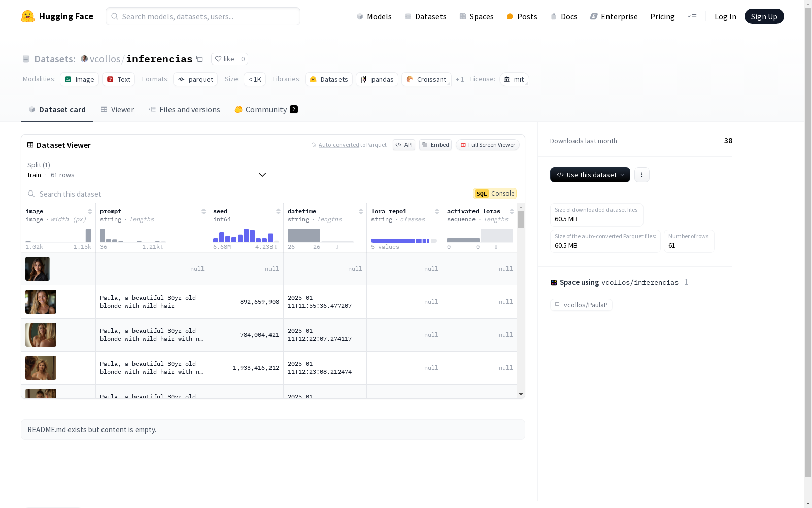Click the Hugging Face logo icon

(x=28, y=16)
